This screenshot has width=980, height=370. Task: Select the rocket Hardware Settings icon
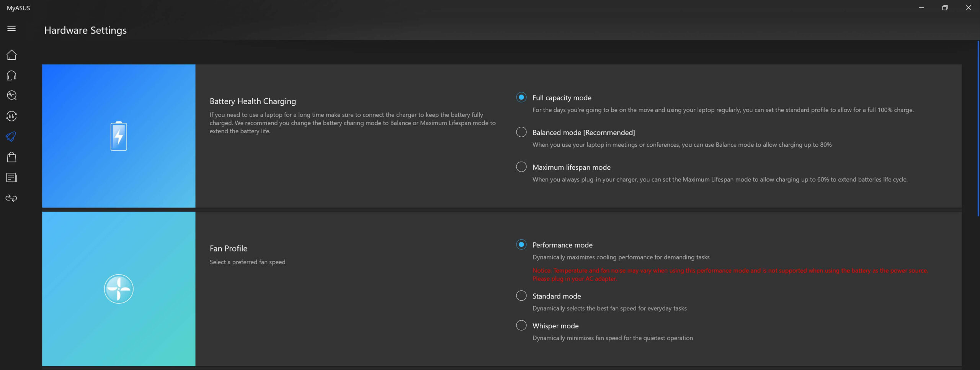click(x=11, y=137)
